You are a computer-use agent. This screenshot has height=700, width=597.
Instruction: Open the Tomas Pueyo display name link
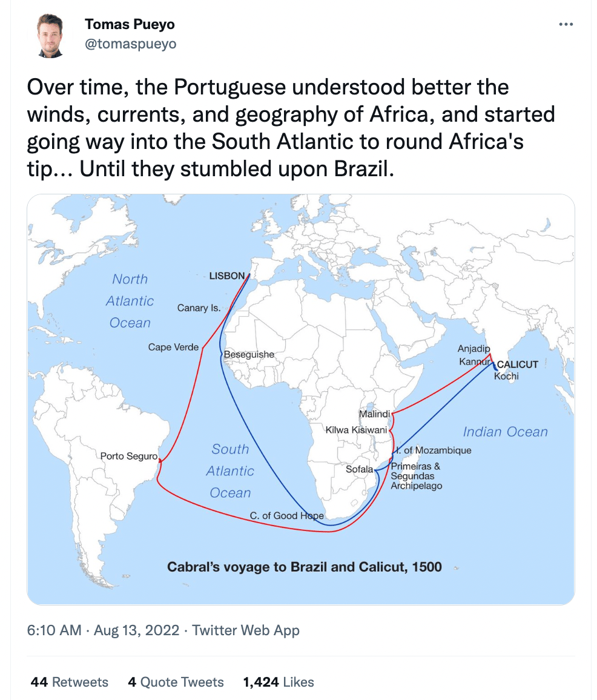[130, 24]
